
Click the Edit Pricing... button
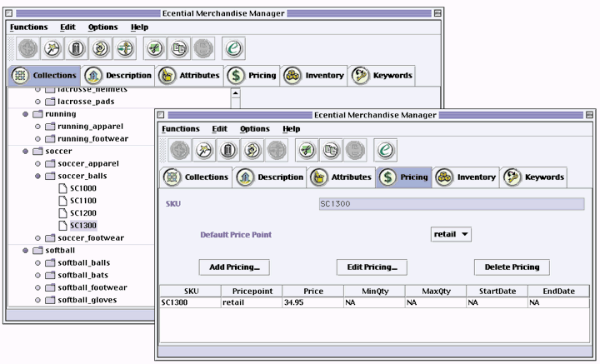[x=372, y=267]
